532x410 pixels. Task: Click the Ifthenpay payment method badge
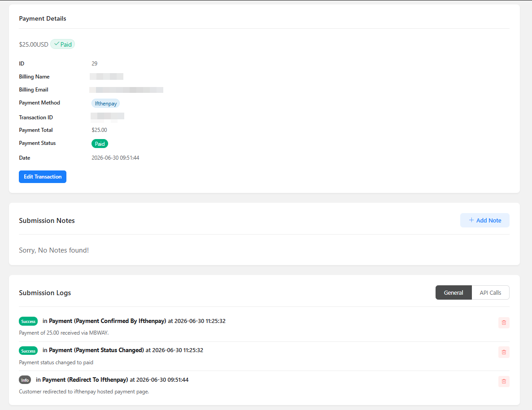pos(105,104)
